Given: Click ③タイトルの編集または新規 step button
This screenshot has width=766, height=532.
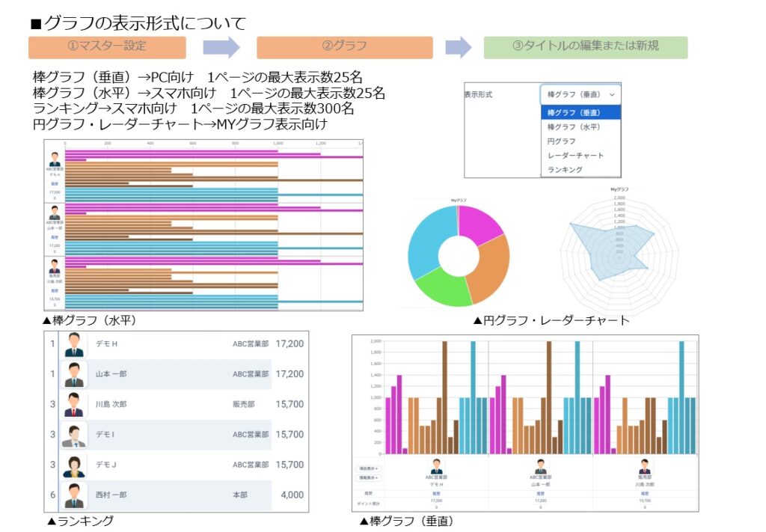Looking at the screenshot, I should click(585, 46).
